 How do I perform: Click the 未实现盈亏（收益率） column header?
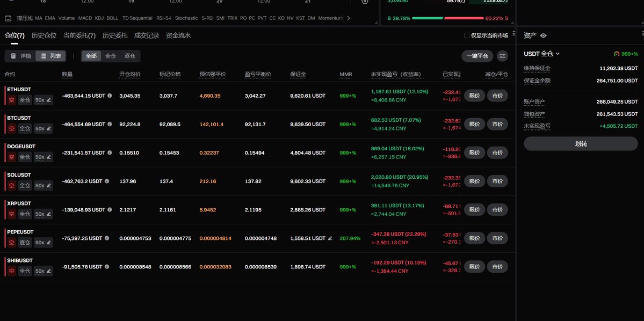398,74
